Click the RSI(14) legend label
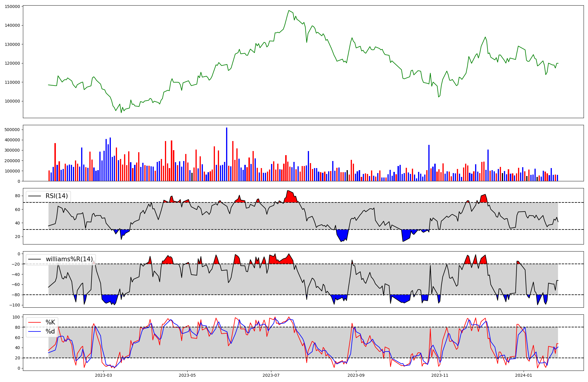Viewport: 588px width, 382px height. [x=56, y=196]
